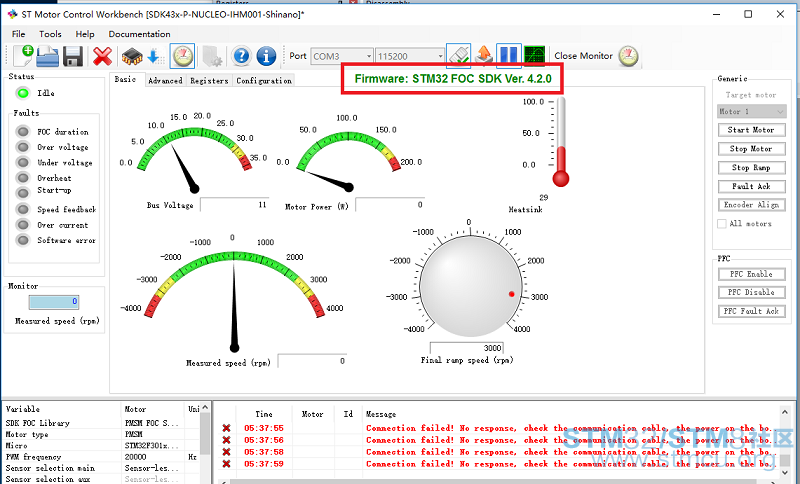This screenshot has width=800, height=484.
Task: Click the Start Motor button
Action: [x=751, y=130]
